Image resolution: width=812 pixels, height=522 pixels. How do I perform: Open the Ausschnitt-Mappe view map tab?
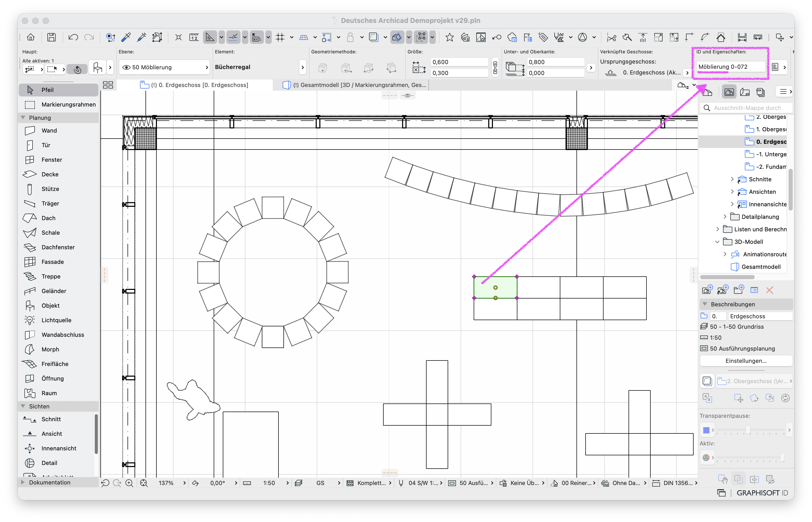coord(729,92)
